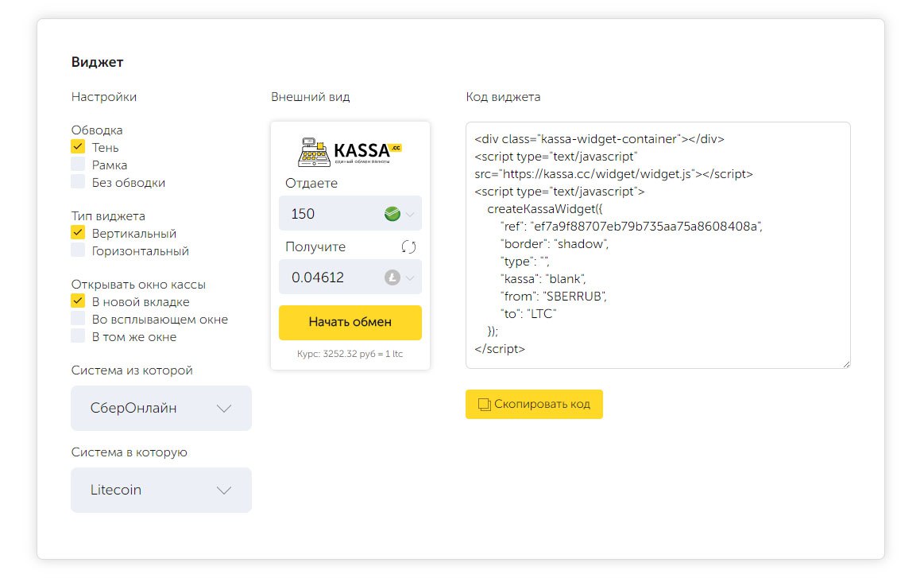Open the Litecoin target system dropdown
Viewport: 924px width, 578px height.
pyautogui.click(x=160, y=490)
